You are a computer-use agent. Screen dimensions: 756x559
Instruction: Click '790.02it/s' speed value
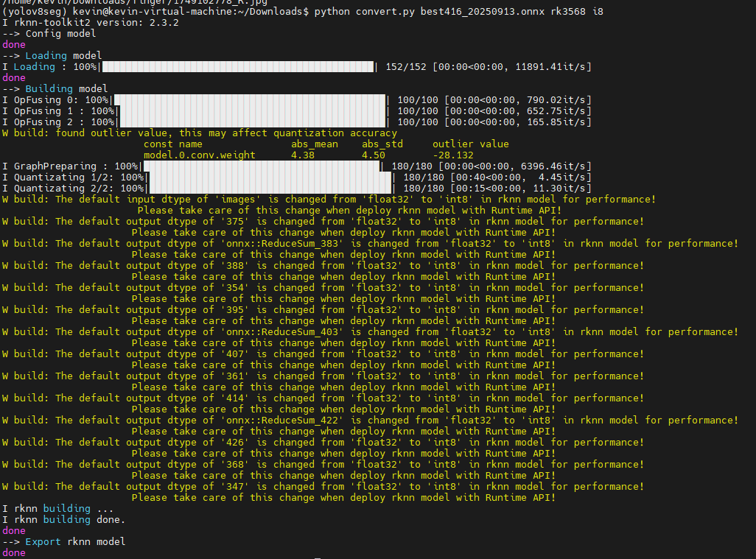[x=556, y=99]
